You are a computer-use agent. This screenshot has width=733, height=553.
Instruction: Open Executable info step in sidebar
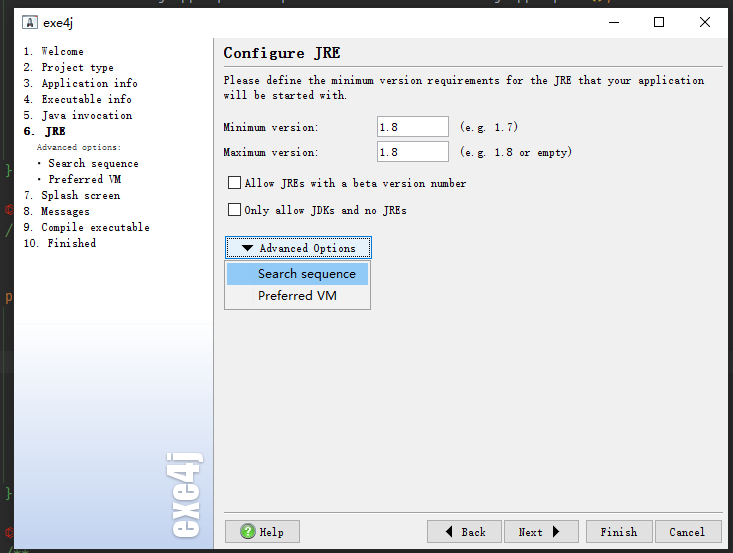(86, 99)
